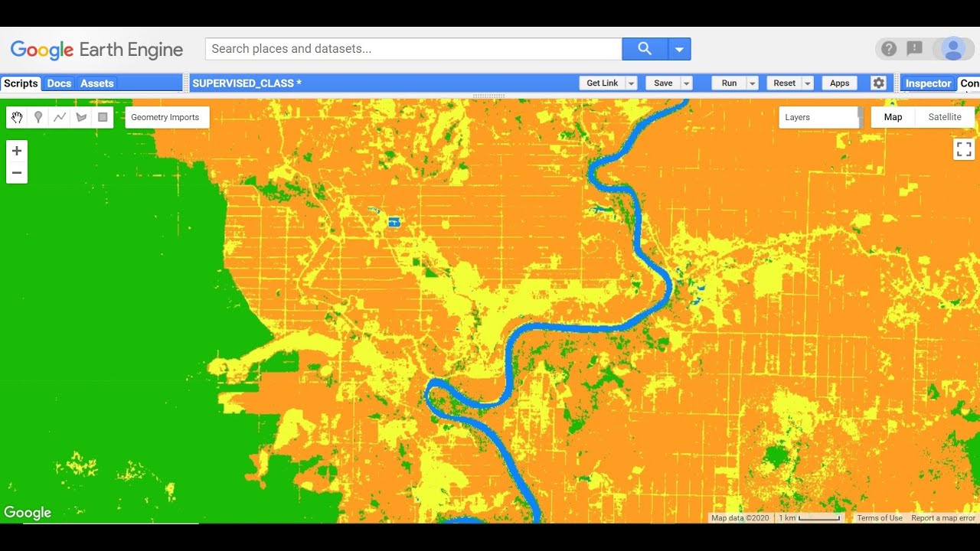Expand the Run dropdown arrow
The height and width of the screenshot is (551, 980).
pyautogui.click(x=753, y=83)
